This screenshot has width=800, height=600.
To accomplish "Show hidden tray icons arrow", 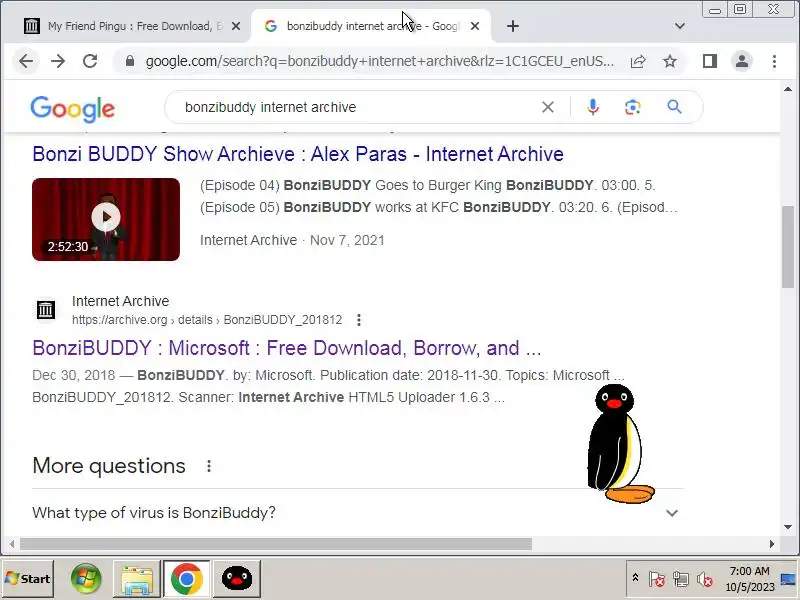I will 635,578.
